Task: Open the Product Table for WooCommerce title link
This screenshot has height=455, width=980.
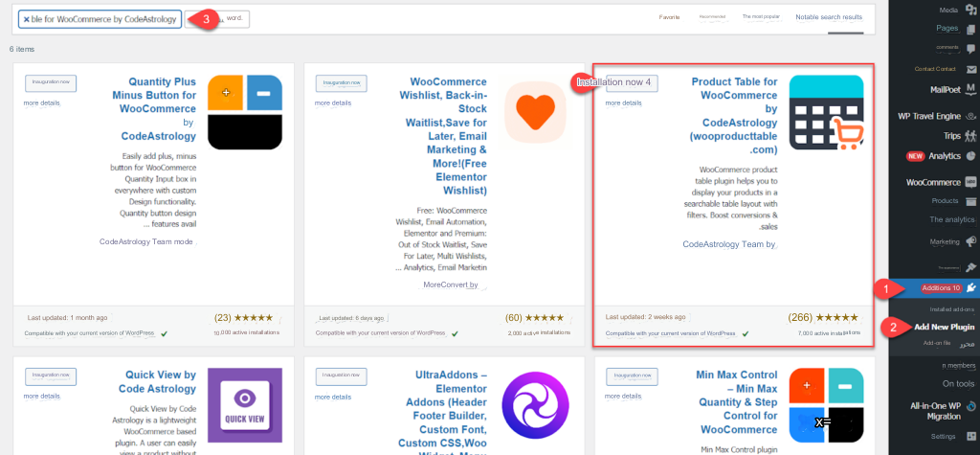Action: (x=736, y=116)
